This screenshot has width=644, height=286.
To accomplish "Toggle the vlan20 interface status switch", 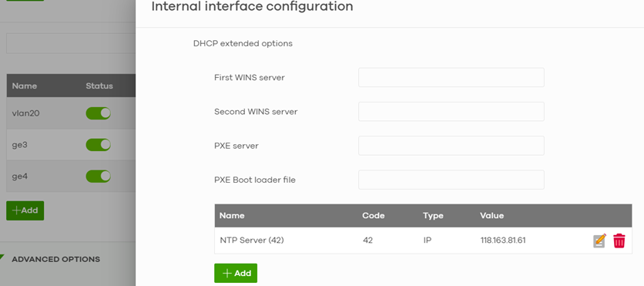I will [98, 113].
